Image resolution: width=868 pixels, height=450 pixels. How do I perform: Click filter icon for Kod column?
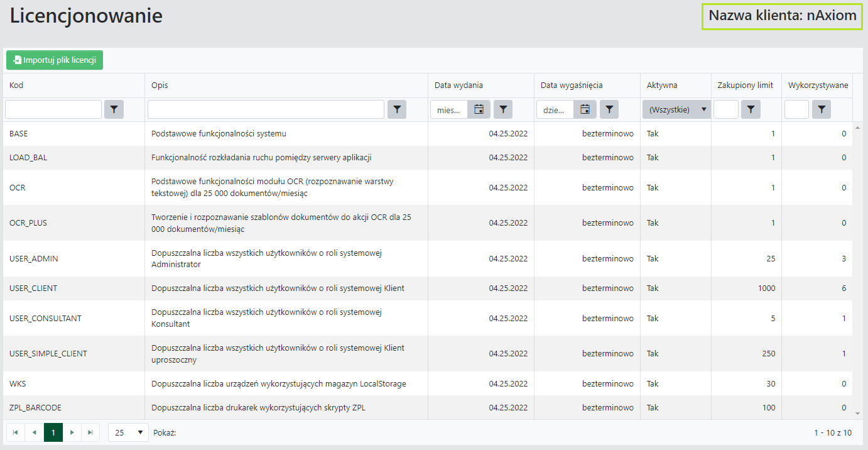pyautogui.click(x=114, y=109)
